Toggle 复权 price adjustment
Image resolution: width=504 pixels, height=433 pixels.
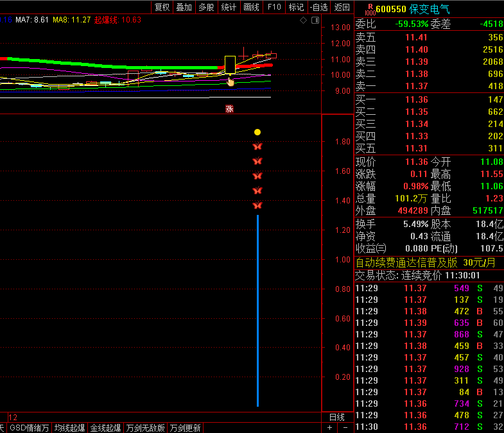(x=162, y=7)
